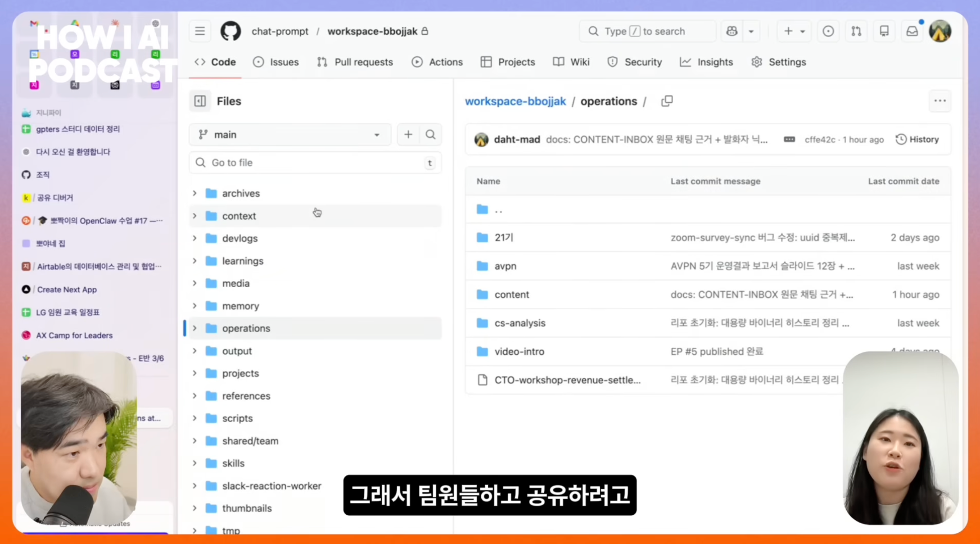Switch to the Actions tab
Viewport: 980px width, 544px height.
pos(437,62)
